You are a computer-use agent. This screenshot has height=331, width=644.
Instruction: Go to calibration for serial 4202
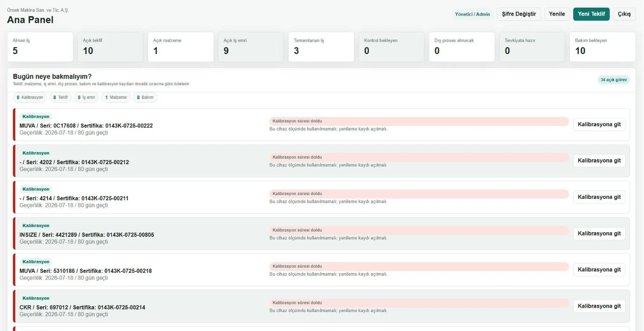(599, 161)
